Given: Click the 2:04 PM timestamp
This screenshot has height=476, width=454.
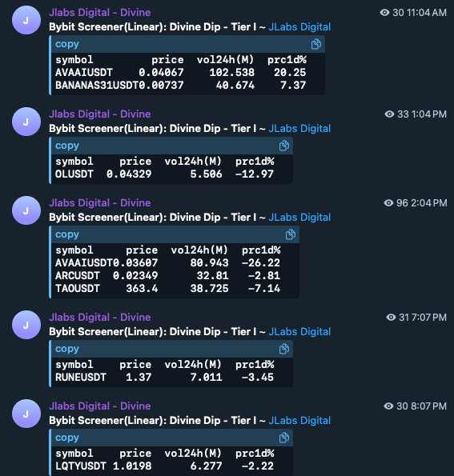Looking at the screenshot, I should 429,202.
